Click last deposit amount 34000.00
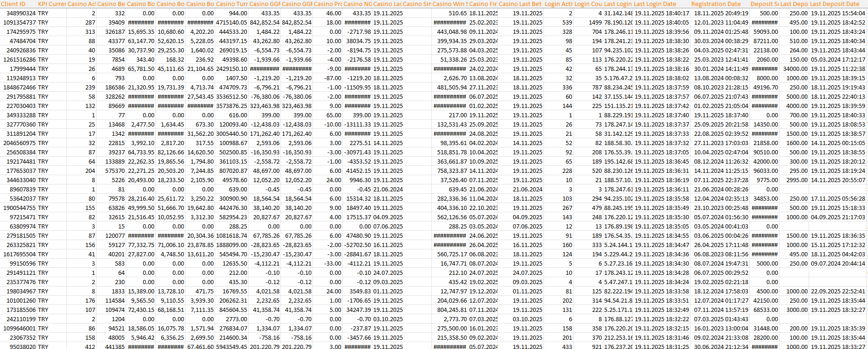 tap(795, 69)
